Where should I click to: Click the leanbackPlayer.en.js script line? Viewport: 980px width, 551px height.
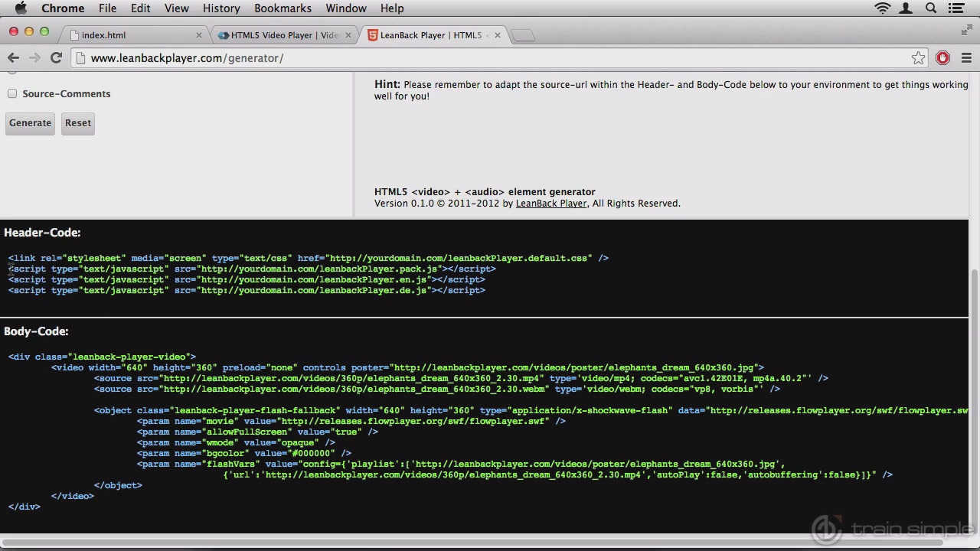click(247, 279)
